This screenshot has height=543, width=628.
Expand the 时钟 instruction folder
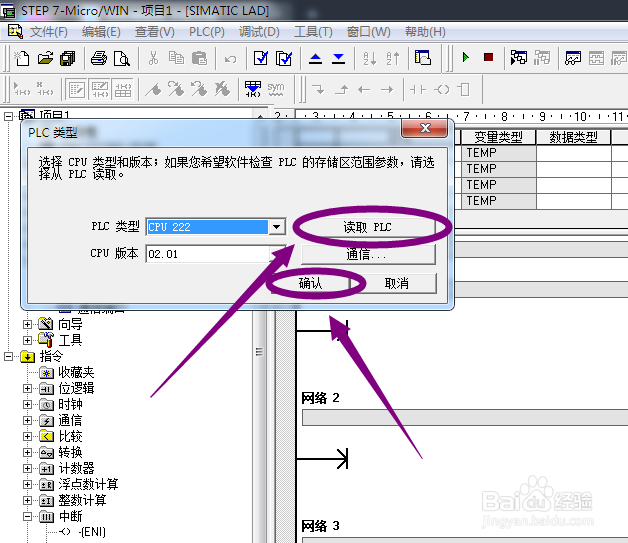[x=27, y=404]
